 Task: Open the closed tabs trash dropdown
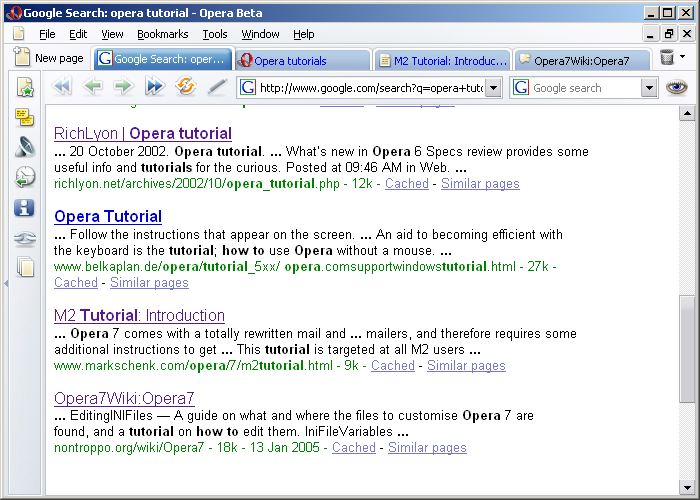coord(683,58)
